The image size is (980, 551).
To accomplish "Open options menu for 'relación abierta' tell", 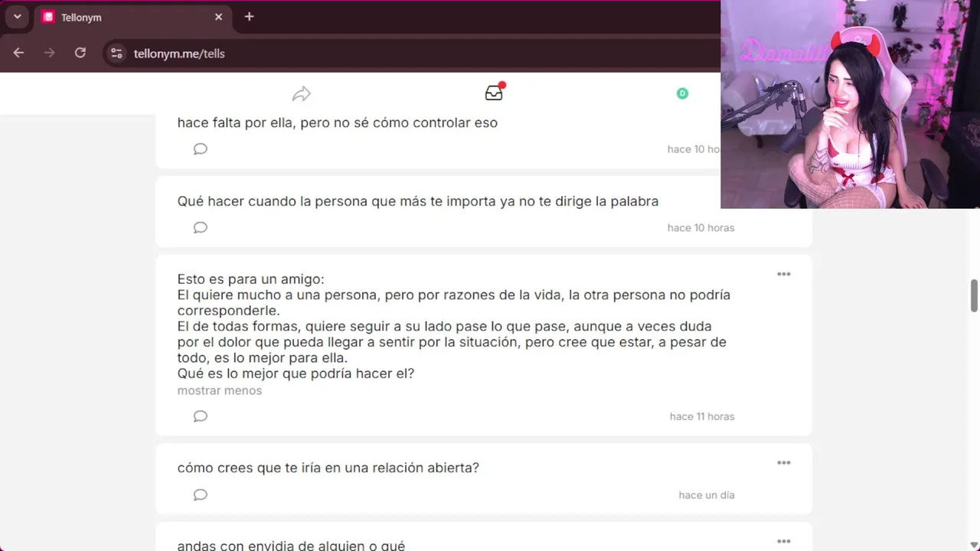I will click(x=784, y=463).
